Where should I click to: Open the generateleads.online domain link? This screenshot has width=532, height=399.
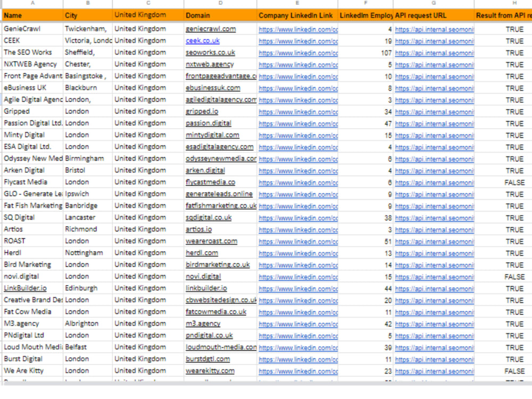point(219,194)
